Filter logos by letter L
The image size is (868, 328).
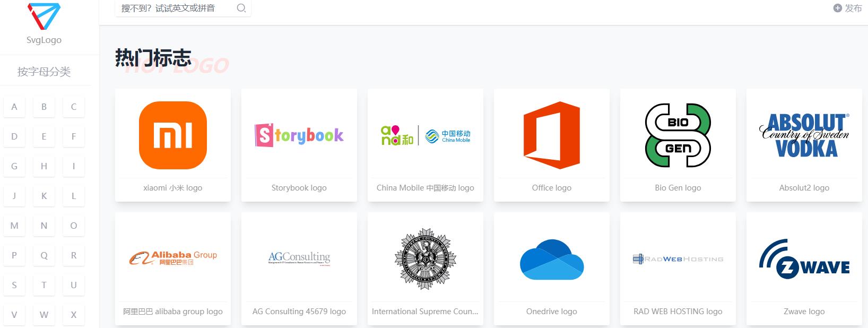(74, 196)
